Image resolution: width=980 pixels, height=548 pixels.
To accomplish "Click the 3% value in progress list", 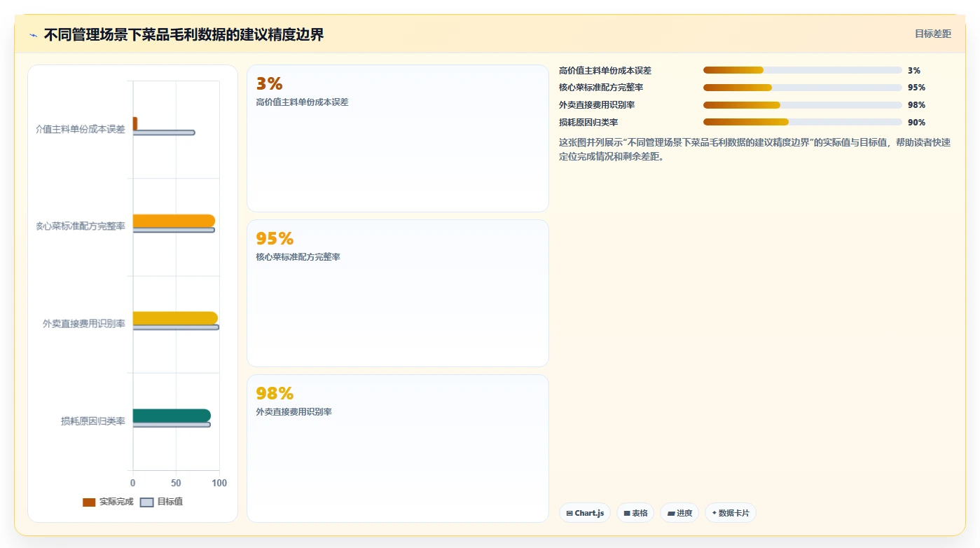I will 913,71.
